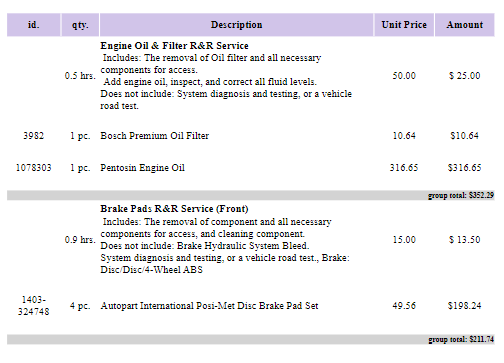Screen dimensions: 504x363
Task: Click part id 3982
Action: [33, 136]
